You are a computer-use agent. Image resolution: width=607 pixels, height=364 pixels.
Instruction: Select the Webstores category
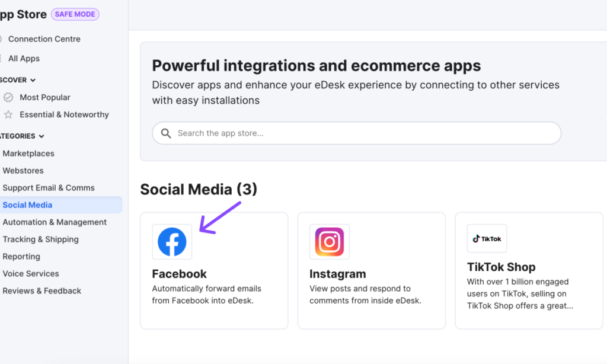click(23, 170)
